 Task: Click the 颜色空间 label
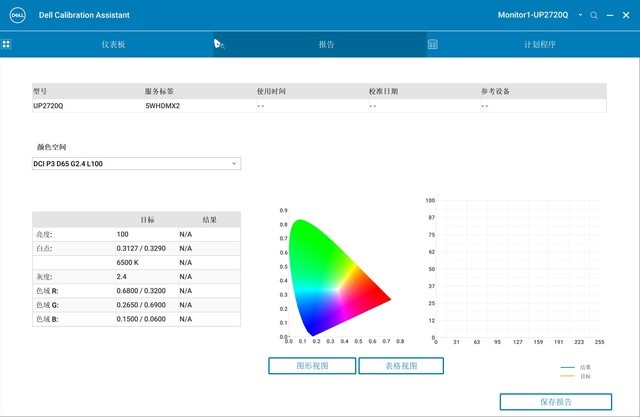pos(51,147)
